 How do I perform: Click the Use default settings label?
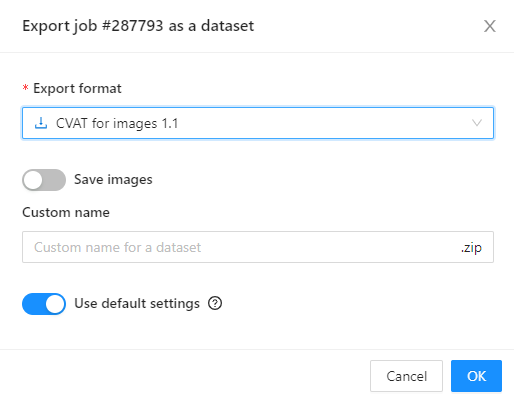pos(137,304)
